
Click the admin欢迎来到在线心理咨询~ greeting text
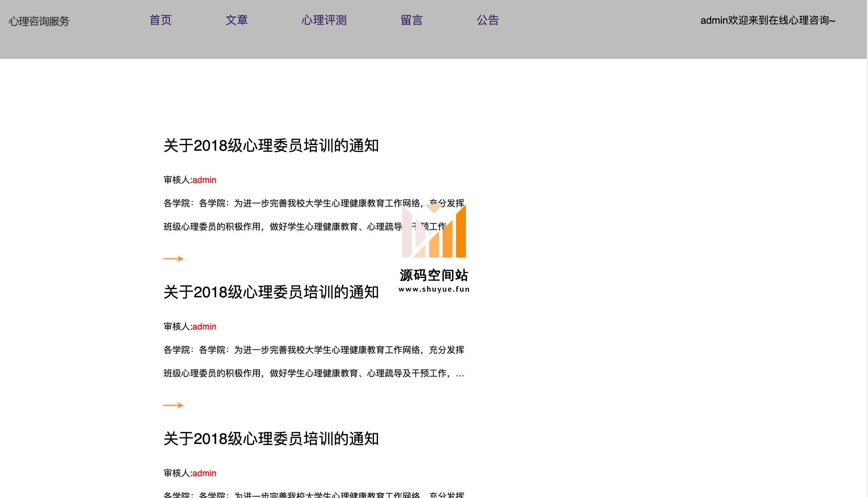[x=768, y=21]
